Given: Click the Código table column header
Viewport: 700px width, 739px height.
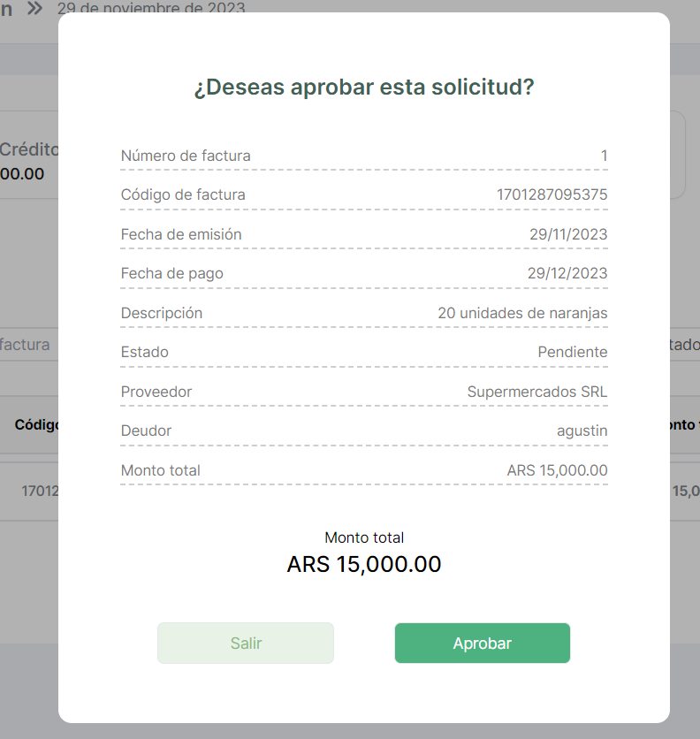Looking at the screenshot, I should [36, 424].
